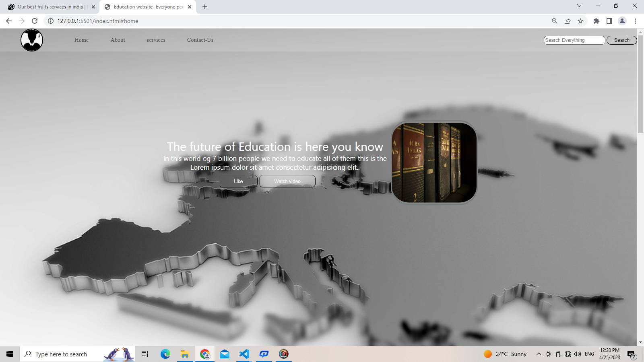Reload the current page

point(35,21)
